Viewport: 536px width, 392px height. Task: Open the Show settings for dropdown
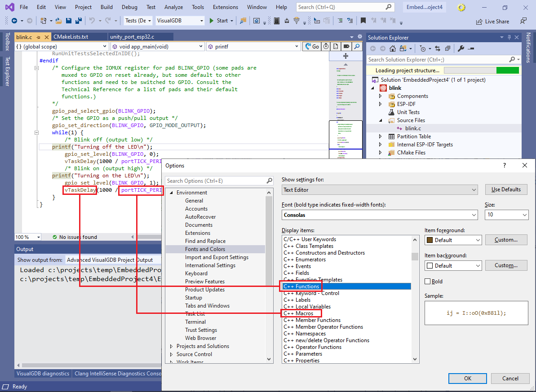tap(380, 189)
